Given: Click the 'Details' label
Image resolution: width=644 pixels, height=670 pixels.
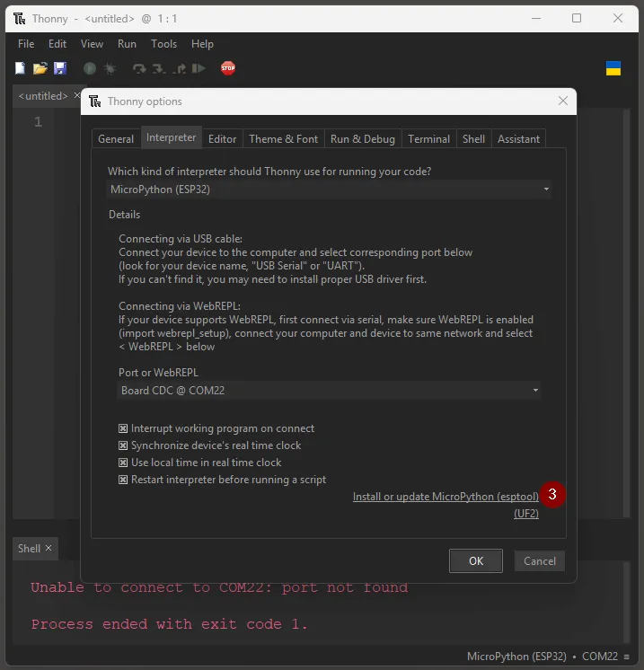Looking at the screenshot, I should 124,215.
